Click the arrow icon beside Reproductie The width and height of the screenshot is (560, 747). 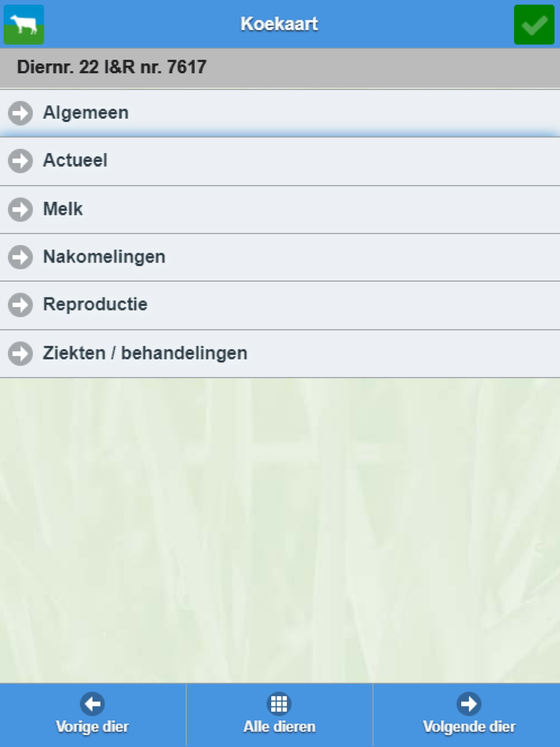21,305
